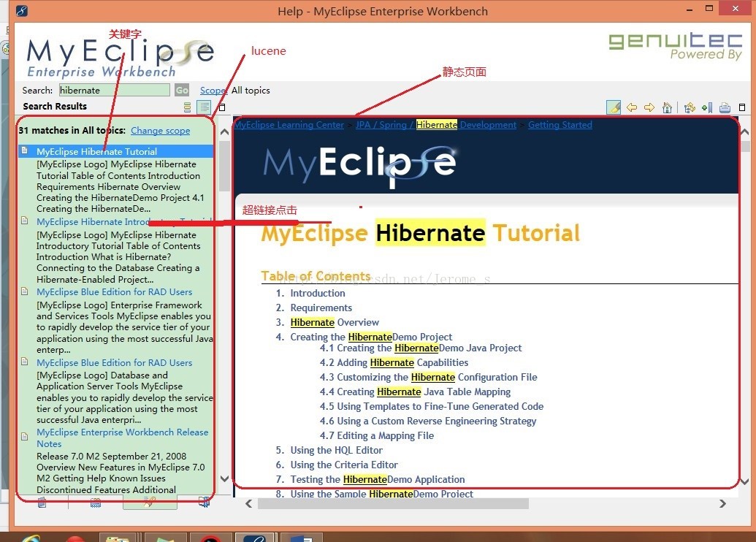Switch to the Search Results tab icon
Viewport: 756px width, 542px height.
point(150,503)
